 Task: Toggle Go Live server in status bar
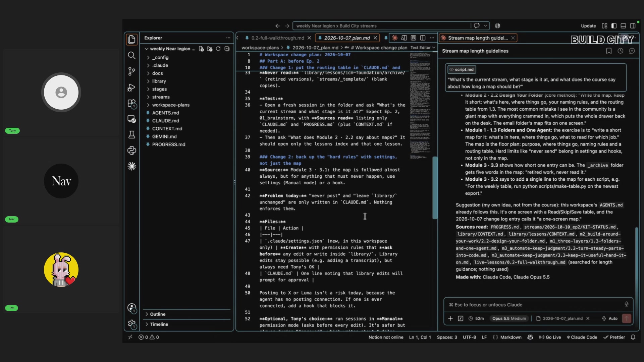tap(550, 337)
